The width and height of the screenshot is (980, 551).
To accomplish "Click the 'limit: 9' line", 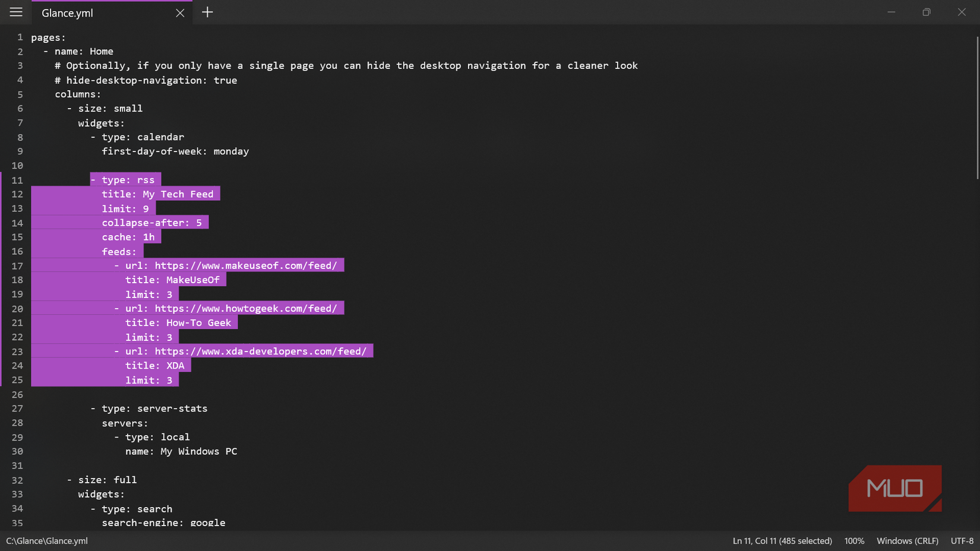I will [x=125, y=209].
